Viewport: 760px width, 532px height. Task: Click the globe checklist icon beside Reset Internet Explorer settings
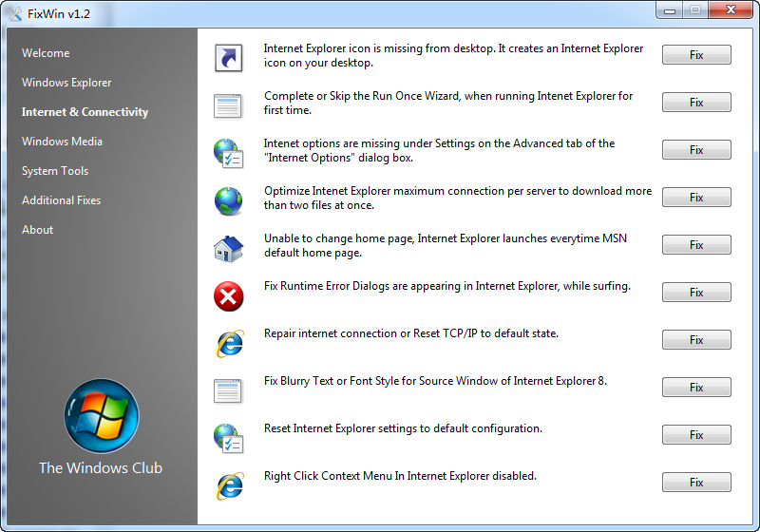[x=228, y=438]
